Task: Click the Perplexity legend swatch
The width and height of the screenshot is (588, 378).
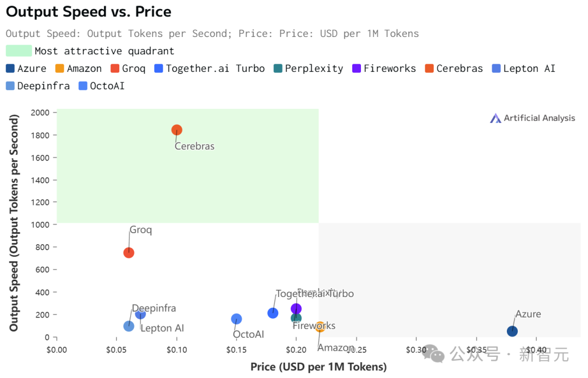Action: 278,69
